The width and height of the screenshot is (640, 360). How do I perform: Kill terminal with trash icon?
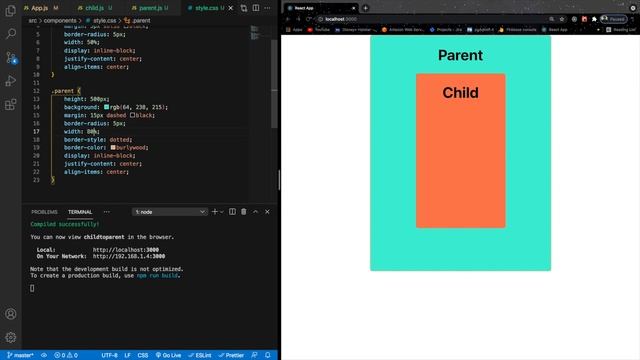coord(244,211)
